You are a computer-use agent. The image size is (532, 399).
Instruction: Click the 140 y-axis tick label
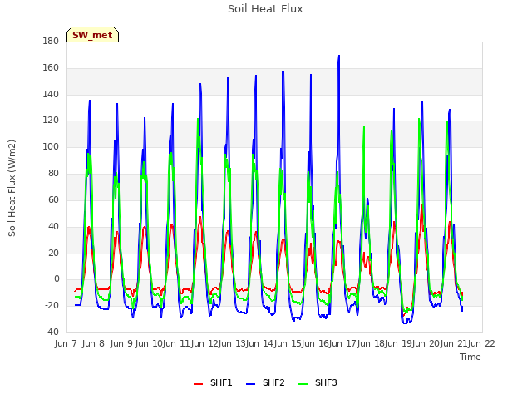pyautogui.click(x=51, y=94)
